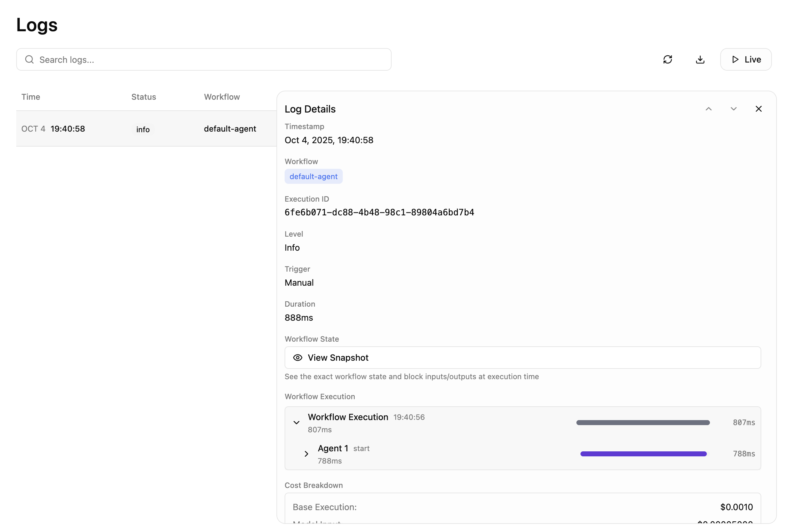Click the refresh logs icon
Screen dimensions: 785x532
pos(668,59)
